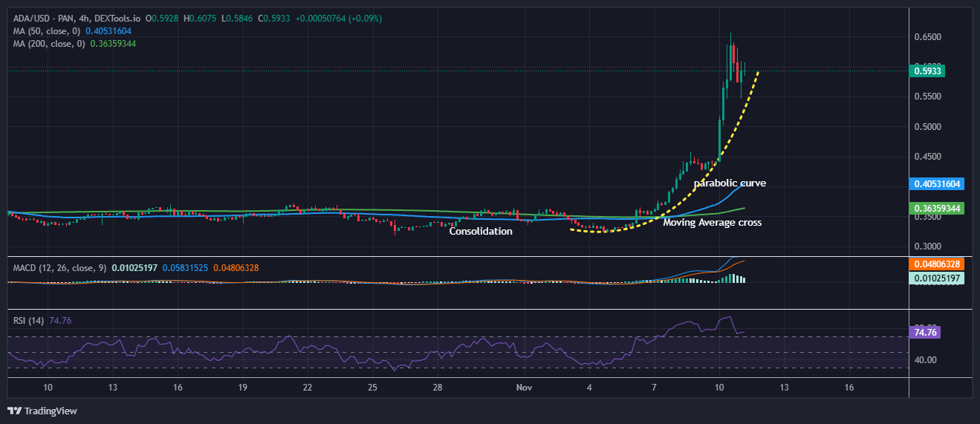The image size is (980, 424).
Task: Select the 'Consolidation' text annotation
Action: [481, 232]
